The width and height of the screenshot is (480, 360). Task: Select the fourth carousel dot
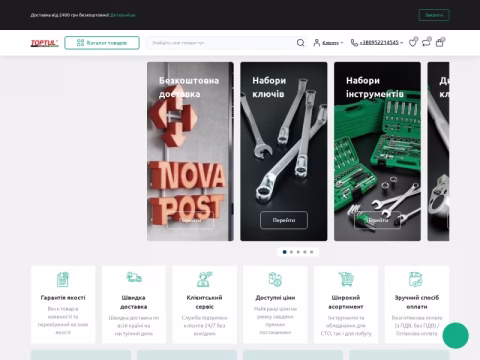tap(305, 252)
